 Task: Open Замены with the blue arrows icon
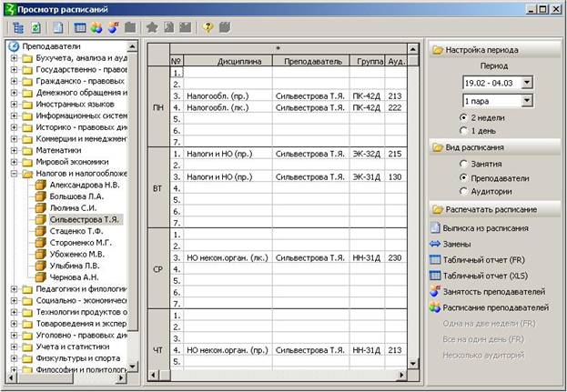click(x=435, y=243)
